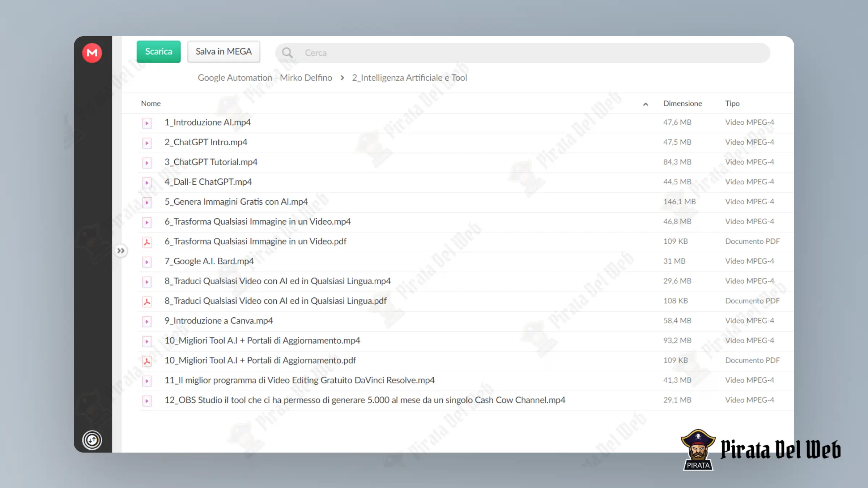Select 8_Traduci Qualsiasi Video con AI Lingua.pdf
Screen dimensions: 868x488
pos(276,301)
